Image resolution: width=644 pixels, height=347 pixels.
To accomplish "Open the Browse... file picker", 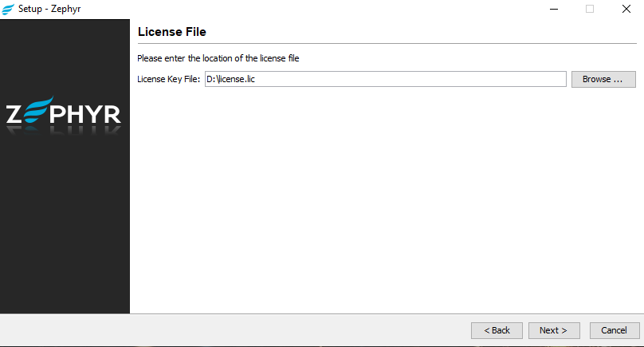I will click(x=603, y=79).
